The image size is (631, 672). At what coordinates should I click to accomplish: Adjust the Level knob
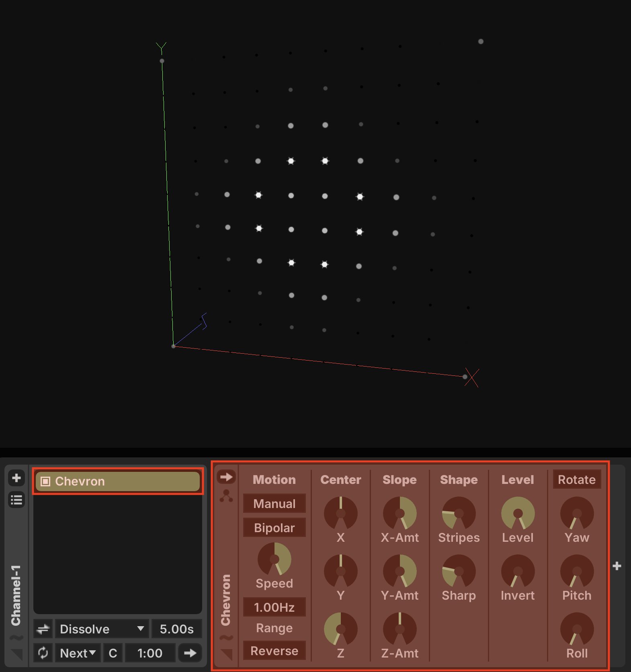click(x=518, y=513)
